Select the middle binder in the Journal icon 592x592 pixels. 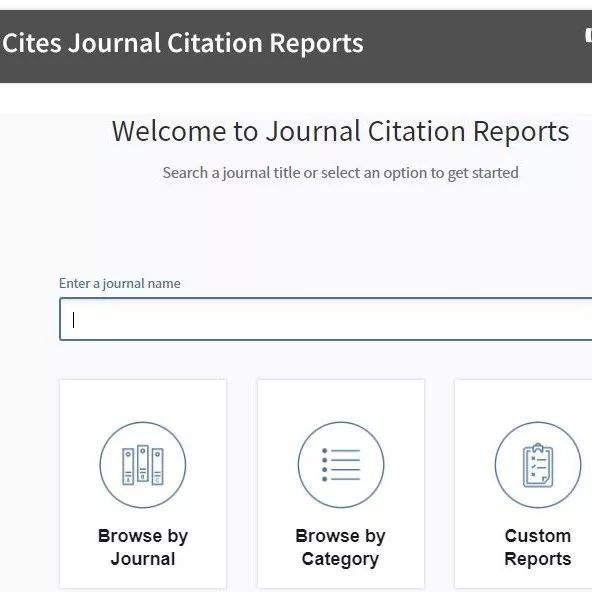(x=143, y=464)
